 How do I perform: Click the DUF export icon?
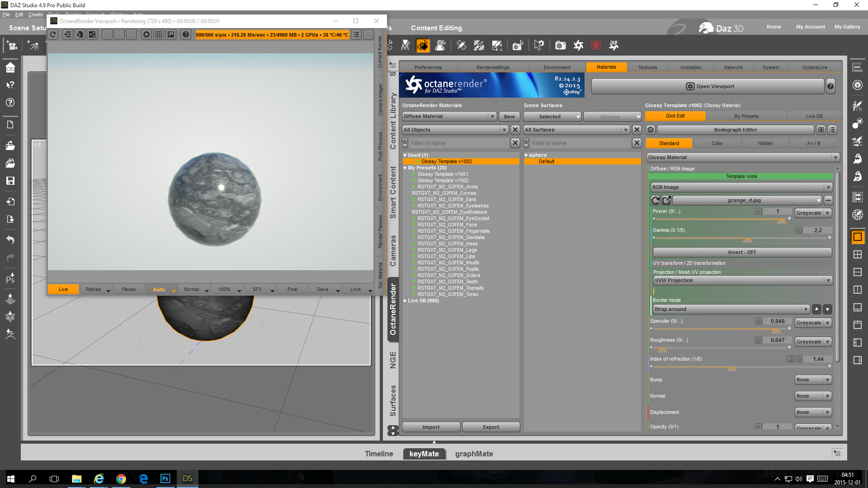[613, 45]
